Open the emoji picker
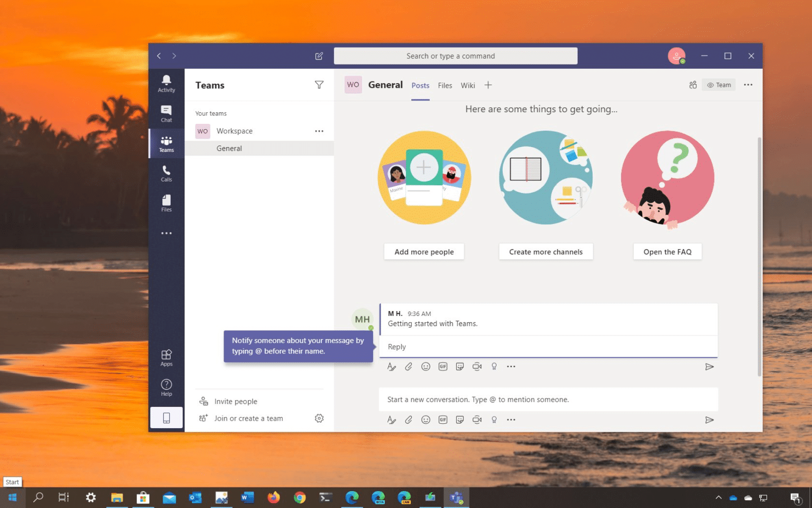 (x=426, y=366)
